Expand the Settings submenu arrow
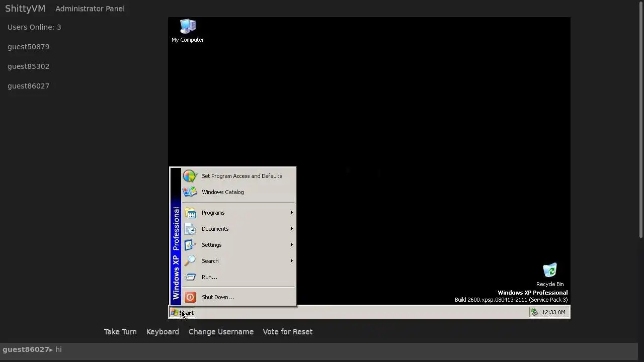The image size is (644, 362). pyautogui.click(x=291, y=245)
